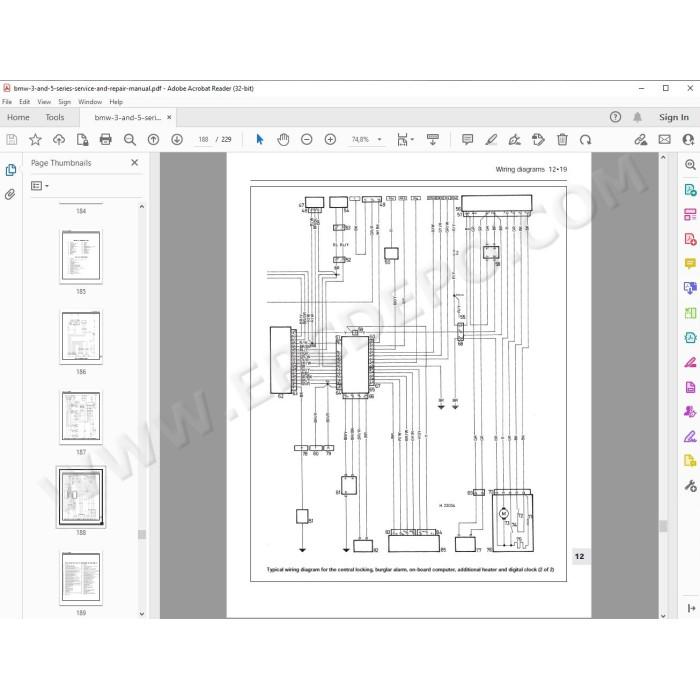The width and height of the screenshot is (700, 700).
Task: Rotate the page view icon
Action: [585, 140]
